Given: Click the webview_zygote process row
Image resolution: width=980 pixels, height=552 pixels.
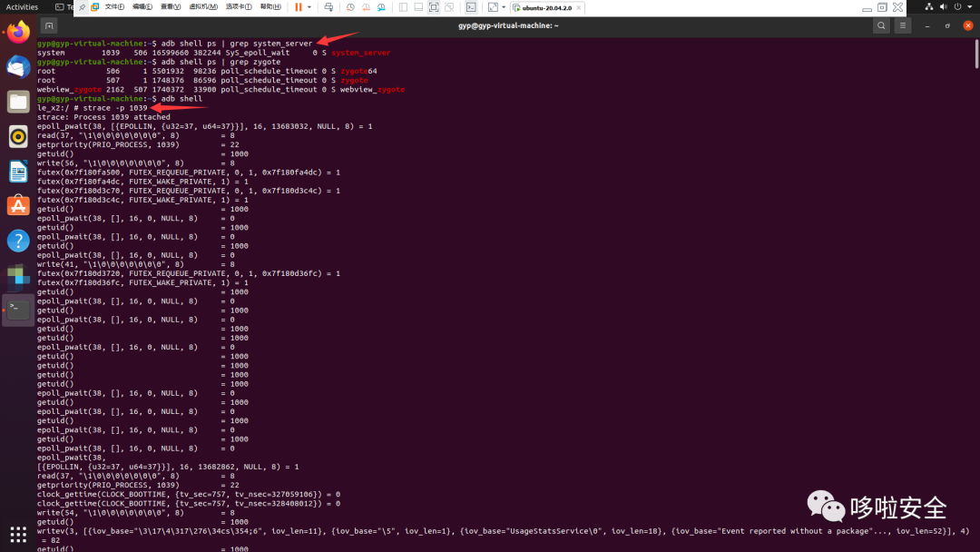Looking at the screenshot, I should [220, 89].
